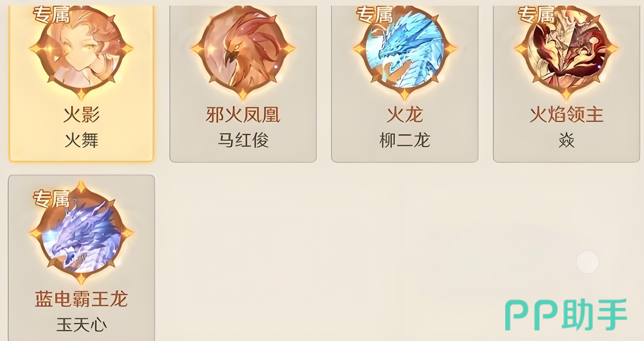Image resolution: width=644 pixels, height=341 pixels.
Task: Pick the 火焰领主 red armored icon
Action: coord(566,49)
